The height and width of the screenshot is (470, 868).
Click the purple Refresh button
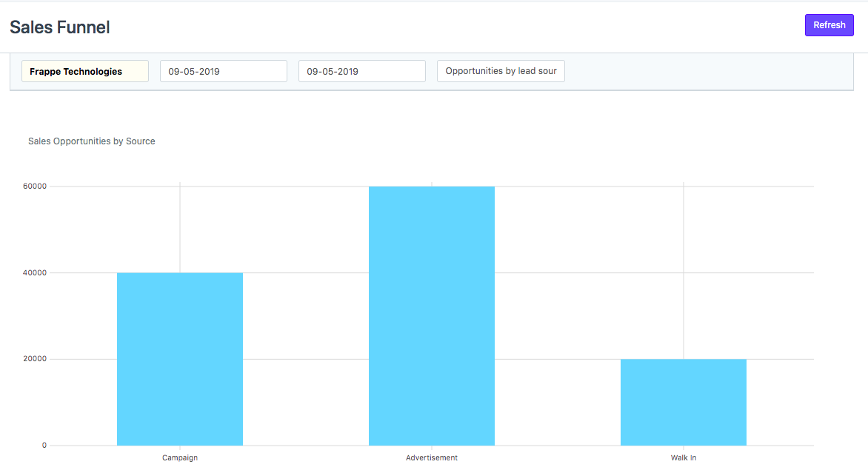coord(829,25)
